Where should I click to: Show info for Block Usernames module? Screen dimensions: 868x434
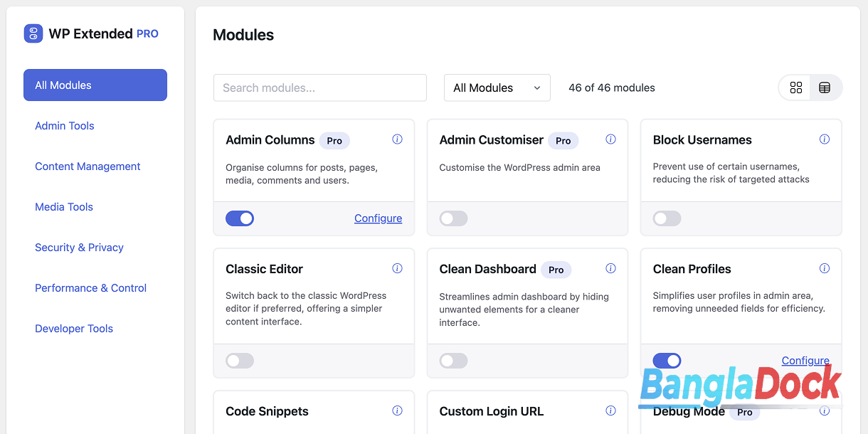coord(824,139)
